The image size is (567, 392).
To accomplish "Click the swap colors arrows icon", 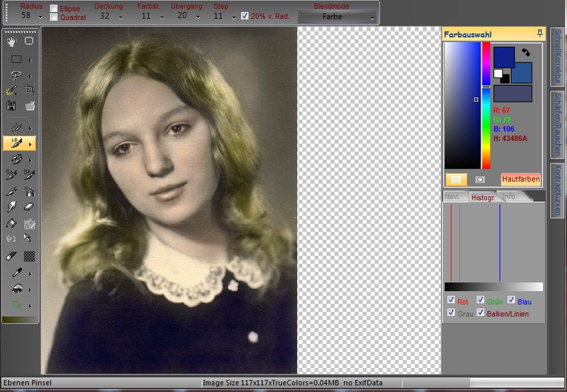I will [x=526, y=51].
